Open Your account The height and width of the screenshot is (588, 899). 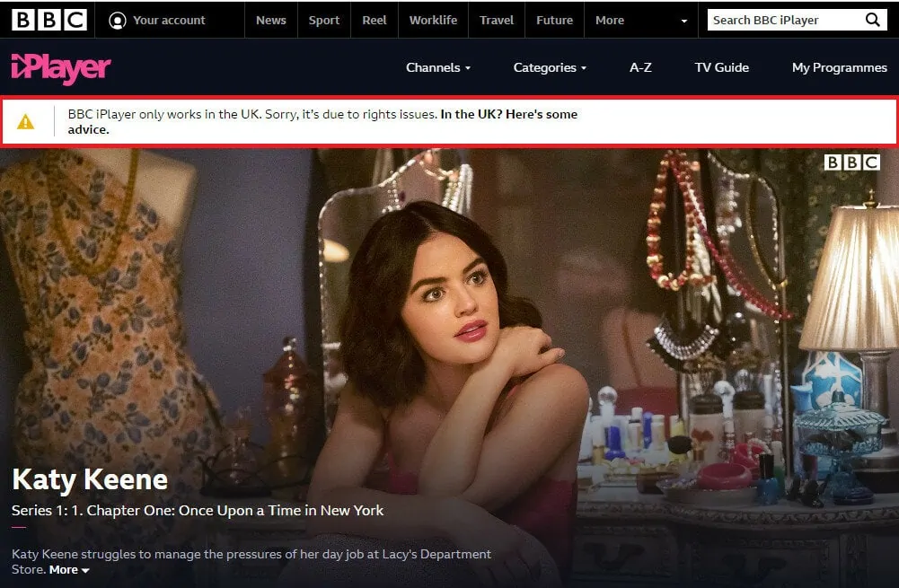(169, 20)
